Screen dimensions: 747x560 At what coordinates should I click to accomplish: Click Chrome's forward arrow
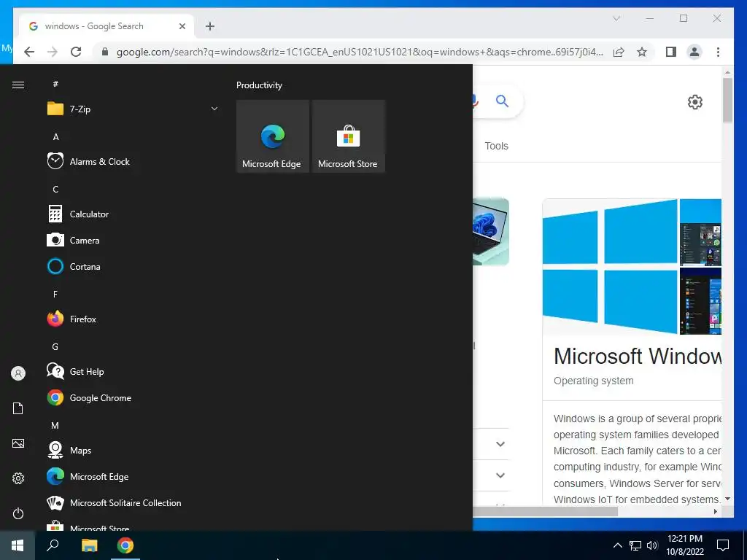pos(53,52)
